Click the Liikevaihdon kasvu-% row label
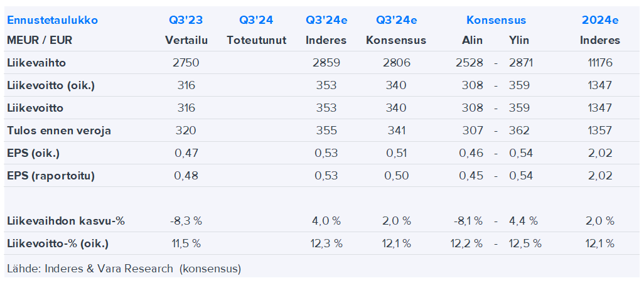The height and width of the screenshot is (283, 644). [x=66, y=221]
